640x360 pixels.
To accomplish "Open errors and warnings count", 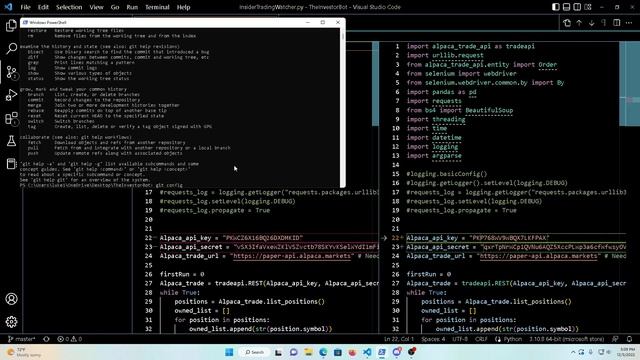I will click(70, 339).
